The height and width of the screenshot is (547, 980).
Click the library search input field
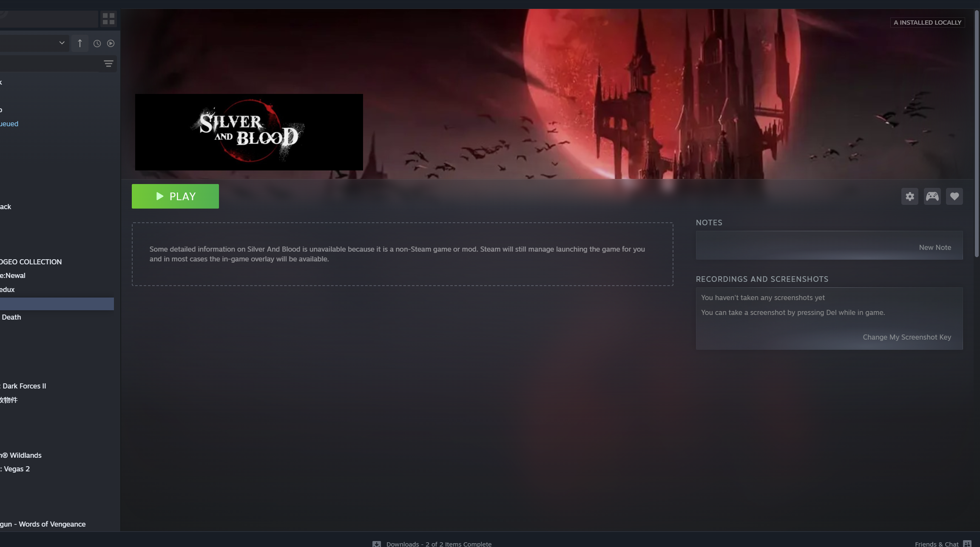coord(47,64)
